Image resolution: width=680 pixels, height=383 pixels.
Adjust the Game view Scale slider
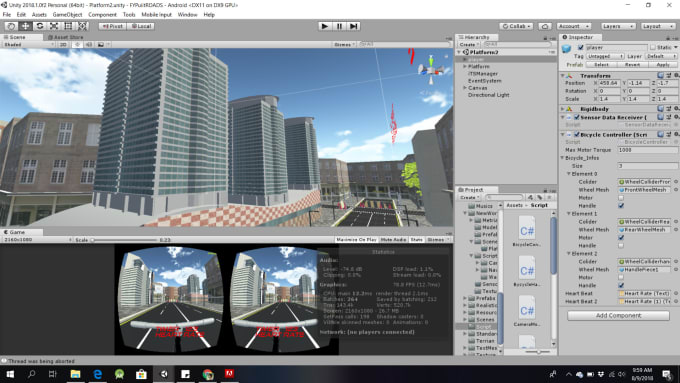(x=124, y=239)
